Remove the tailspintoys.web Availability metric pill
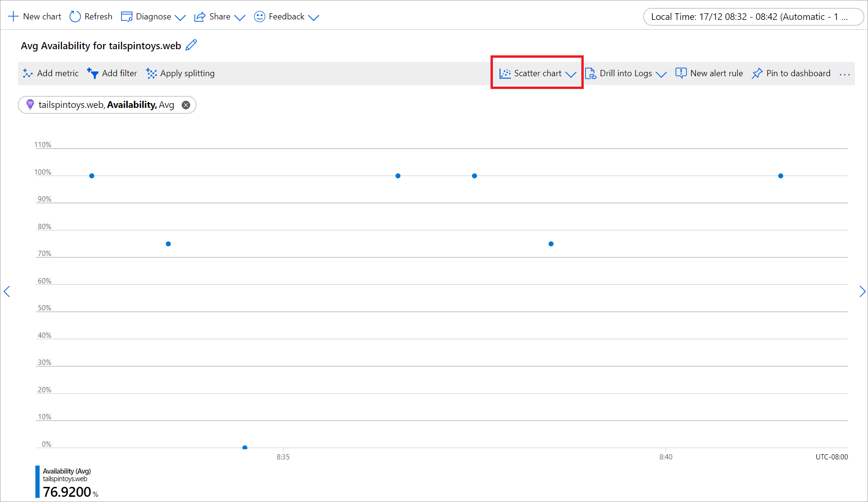The width and height of the screenshot is (868, 502). click(186, 105)
